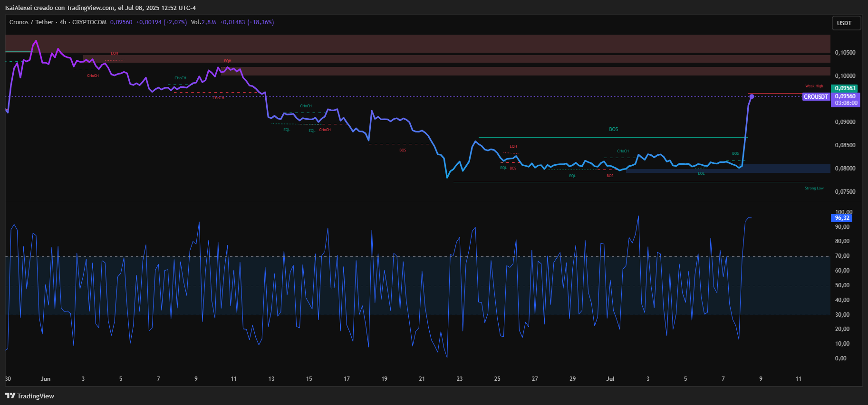The width and height of the screenshot is (868, 405).
Task: Click the 10,00 oscillator axis value
Action: [x=842, y=344]
